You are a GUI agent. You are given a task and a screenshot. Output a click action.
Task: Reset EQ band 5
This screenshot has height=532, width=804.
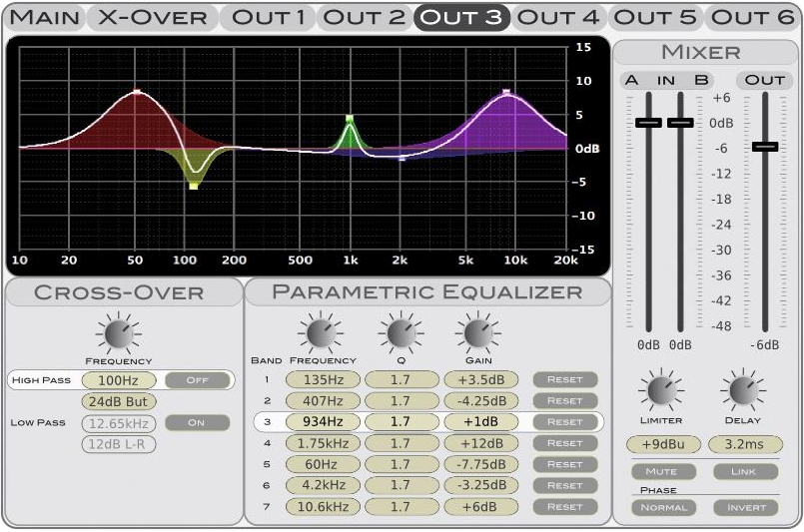(565, 464)
